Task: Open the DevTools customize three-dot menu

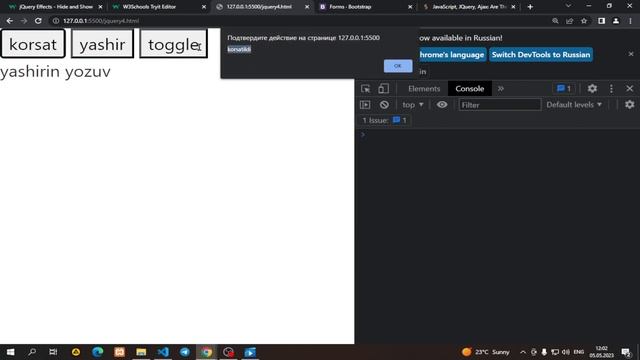Action: [x=611, y=89]
